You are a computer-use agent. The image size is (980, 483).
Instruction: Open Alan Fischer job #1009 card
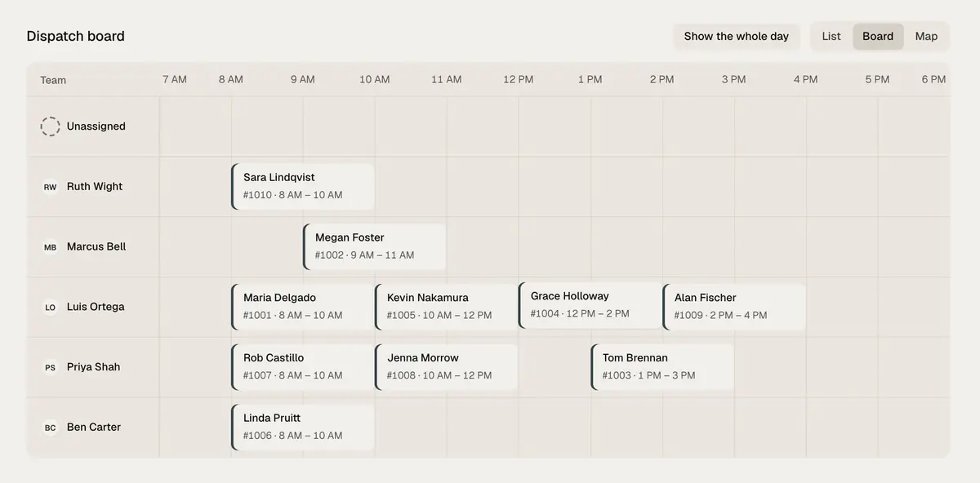(x=734, y=307)
